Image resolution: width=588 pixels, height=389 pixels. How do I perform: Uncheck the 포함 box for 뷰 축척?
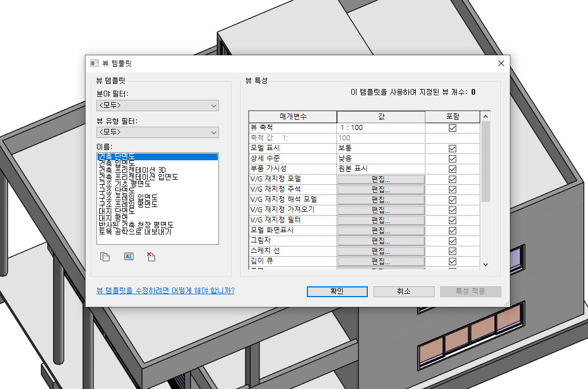(453, 128)
